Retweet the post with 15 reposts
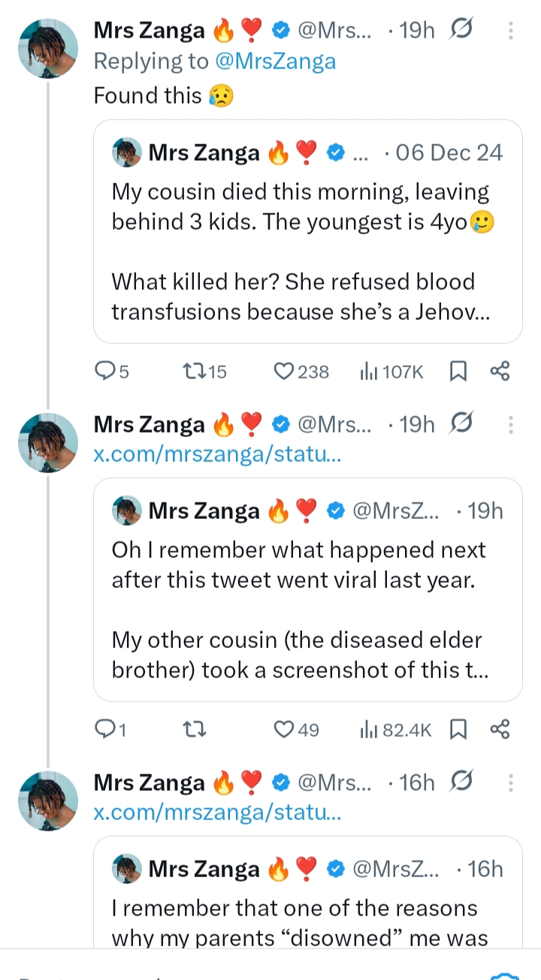This screenshot has height=980, width=541. 193,371
